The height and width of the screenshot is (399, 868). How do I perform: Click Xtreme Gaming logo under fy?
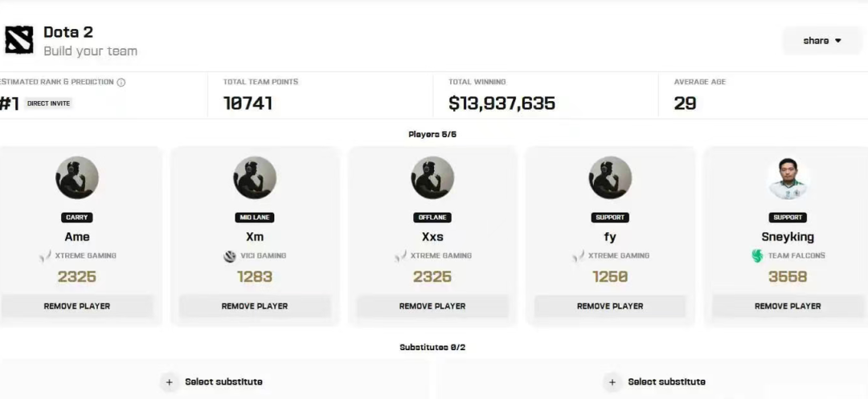pyautogui.click(x=579, y=256)
